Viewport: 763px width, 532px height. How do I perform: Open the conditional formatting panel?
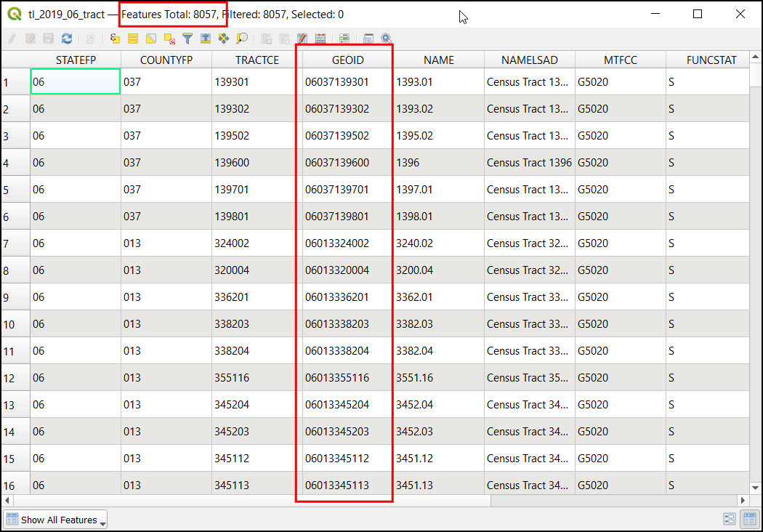[344, 39]
